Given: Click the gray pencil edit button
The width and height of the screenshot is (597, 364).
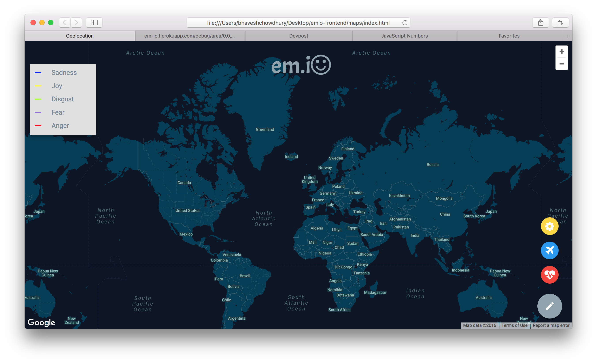Looking at the screenshot, I should 550,306.
